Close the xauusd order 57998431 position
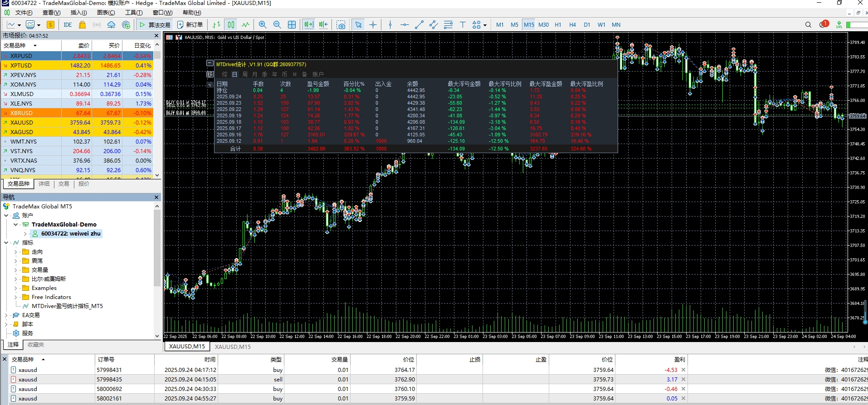This screenshot has width=868, height=405. coord(683,370)
